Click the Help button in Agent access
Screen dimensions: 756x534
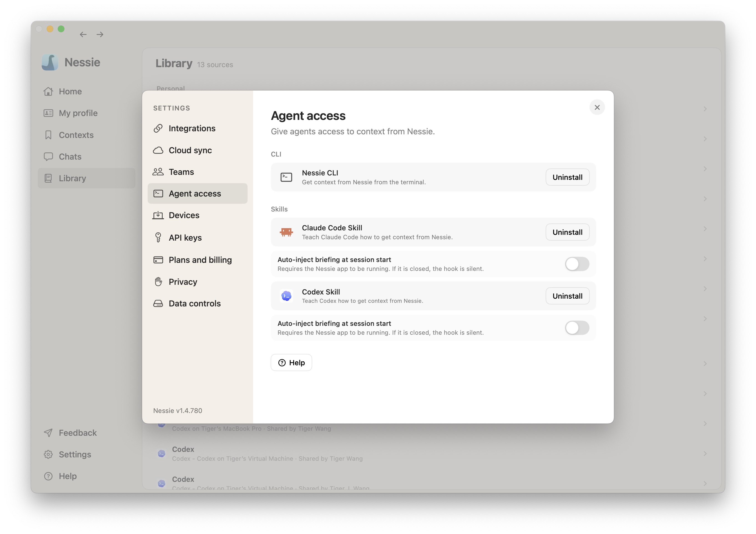[291, 362]
